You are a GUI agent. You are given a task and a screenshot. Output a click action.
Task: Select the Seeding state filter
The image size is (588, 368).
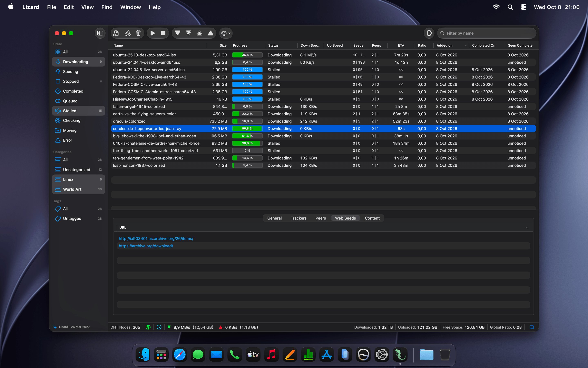78,72
